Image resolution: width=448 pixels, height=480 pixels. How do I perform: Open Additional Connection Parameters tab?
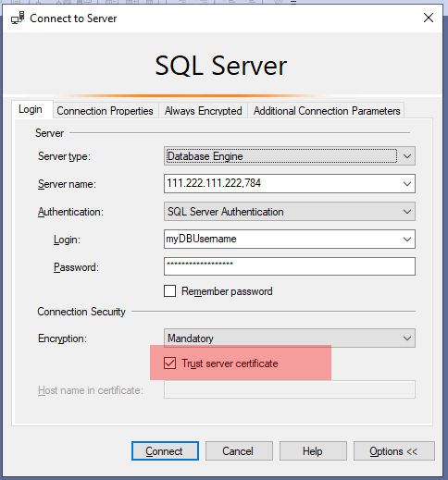327,111
